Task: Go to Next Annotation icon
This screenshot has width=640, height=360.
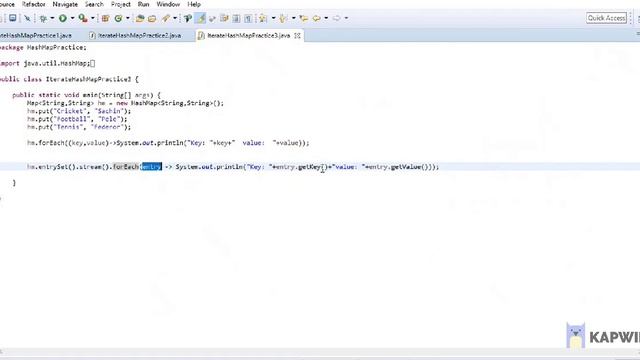Action: coord(263,18)
